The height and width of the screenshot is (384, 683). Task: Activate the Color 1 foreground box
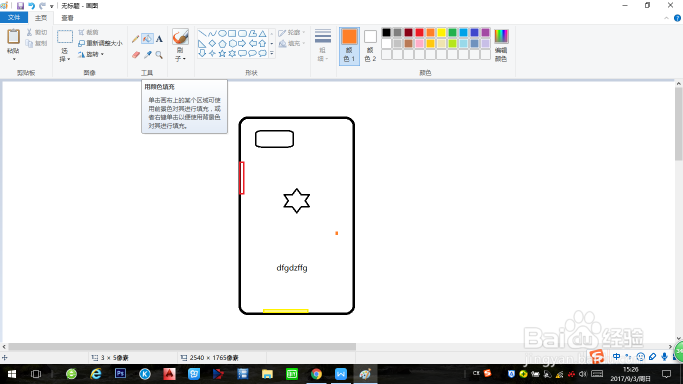tap(349, 46)
